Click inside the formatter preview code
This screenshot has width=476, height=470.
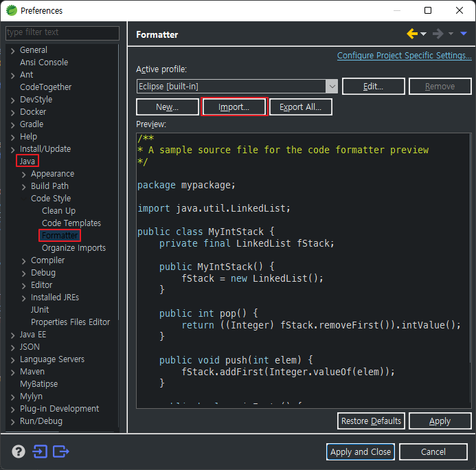click(x=304, y=270)
